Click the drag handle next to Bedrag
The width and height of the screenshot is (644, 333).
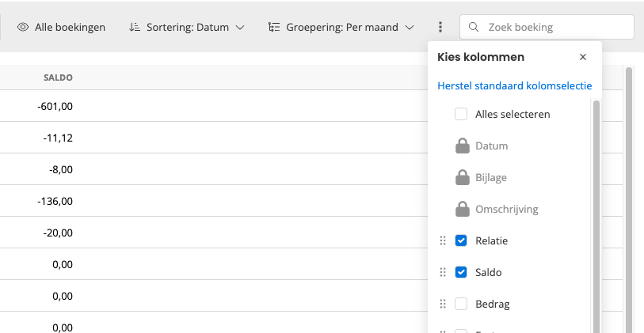coord(443,304)
